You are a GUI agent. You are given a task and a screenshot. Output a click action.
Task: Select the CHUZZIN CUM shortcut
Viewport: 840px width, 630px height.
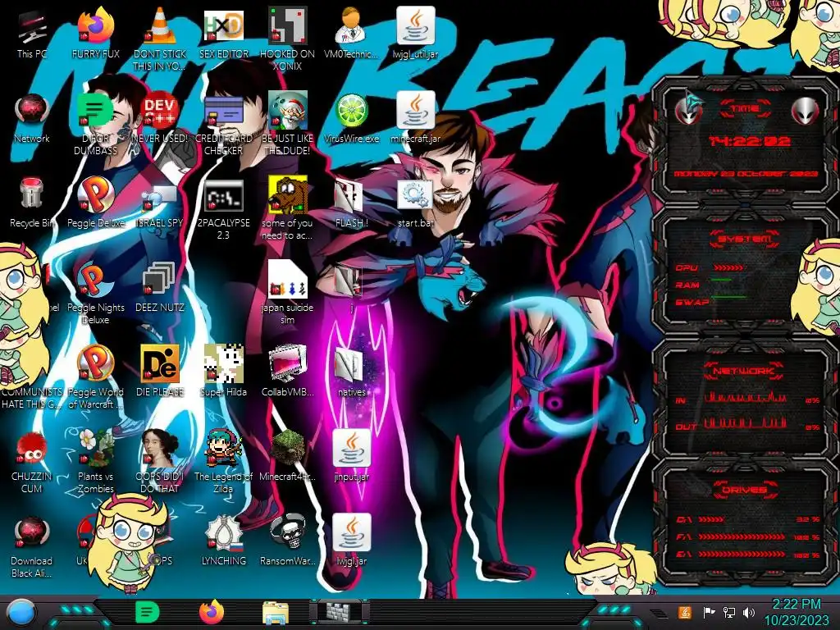click(32, 462)
